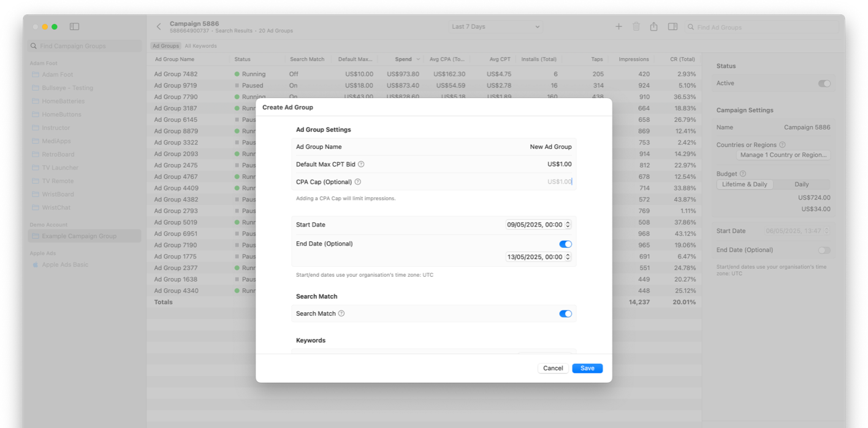The image size is (868, 428).
Task: Click the plus icon to add ad group
Action: tap(619, 26)
